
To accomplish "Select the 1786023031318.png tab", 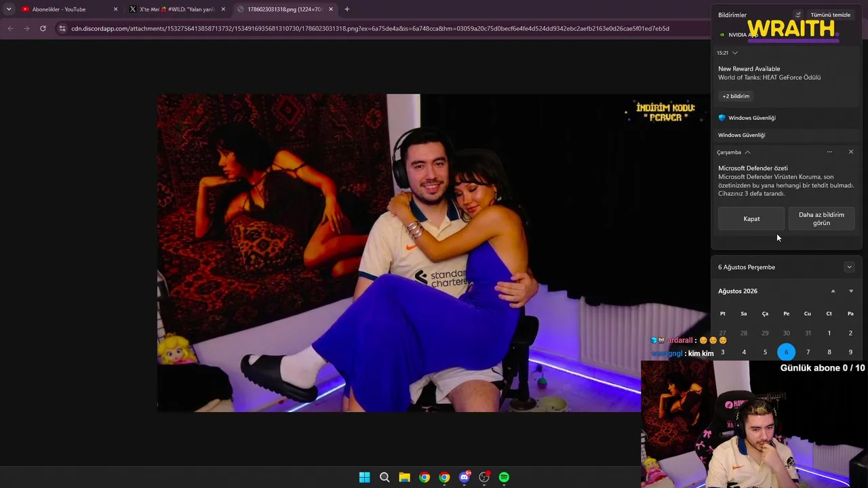I will tap(285, 9).
